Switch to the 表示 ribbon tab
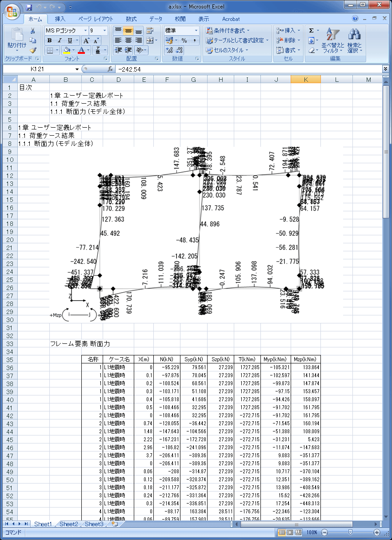Image resolution: width=392 pixels, height=540 pixels. click(x=204, y=19)
